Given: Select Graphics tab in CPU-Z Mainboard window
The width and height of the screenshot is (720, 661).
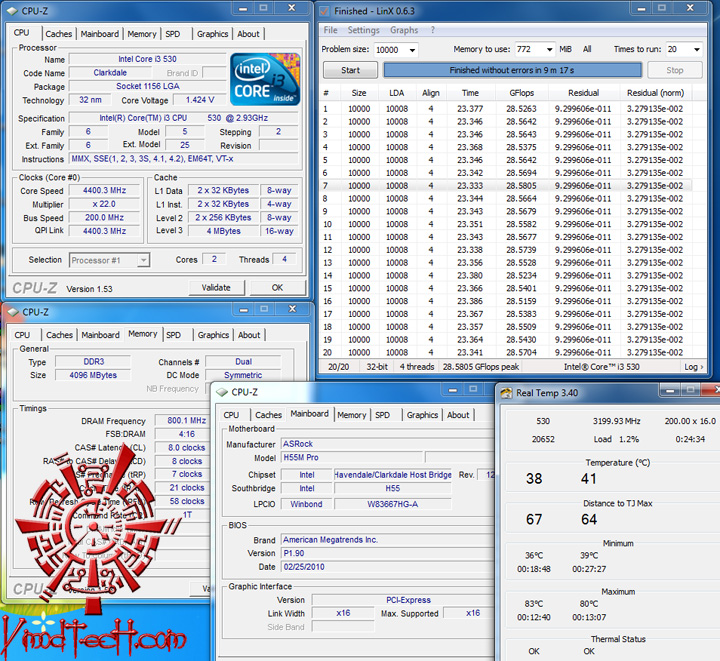Looking at the screenshot, I should click(x=422, y=415).
